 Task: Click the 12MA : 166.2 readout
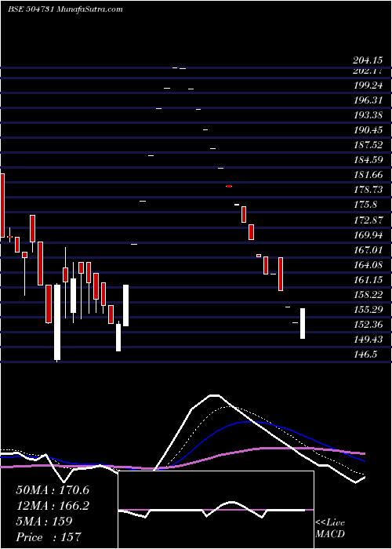coord(53,505)
